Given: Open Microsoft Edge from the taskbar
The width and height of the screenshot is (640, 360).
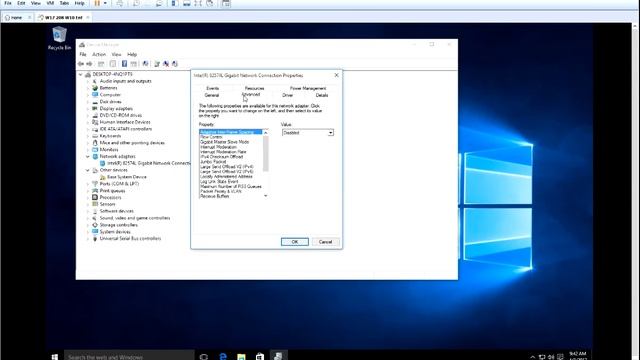Looking at the screenshot, I should pos(223,356).
